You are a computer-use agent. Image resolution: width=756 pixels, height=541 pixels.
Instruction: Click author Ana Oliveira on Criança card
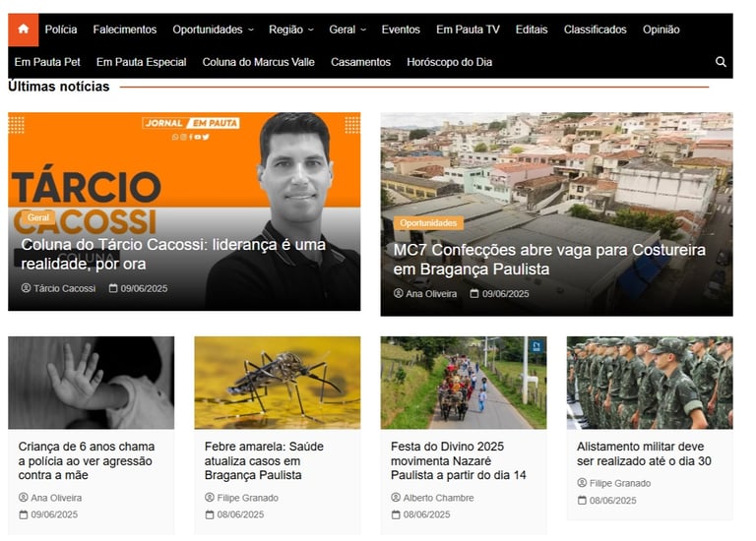click(x=56, y=498)
